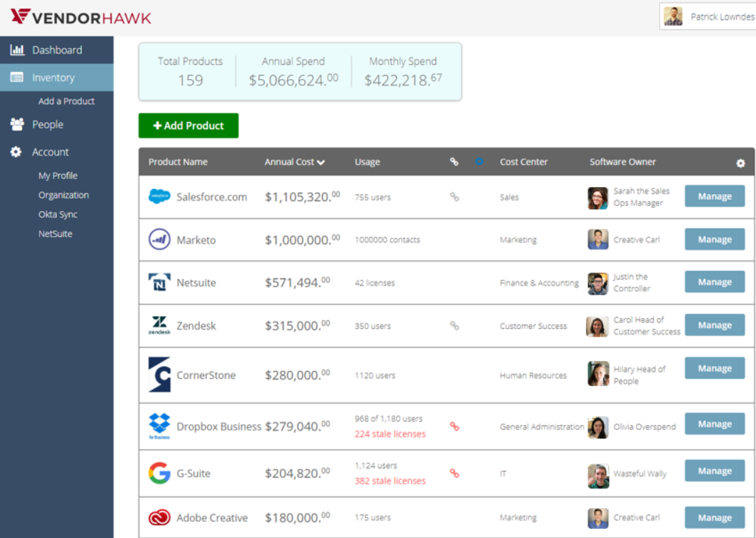Click red link icon in Dropbox row

(x=454, y=426)
